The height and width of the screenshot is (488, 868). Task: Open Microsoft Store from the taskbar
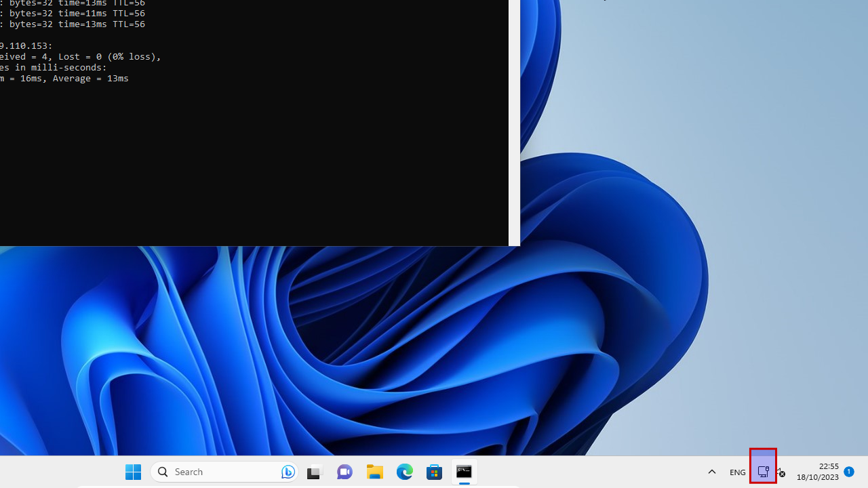[435, 472]
